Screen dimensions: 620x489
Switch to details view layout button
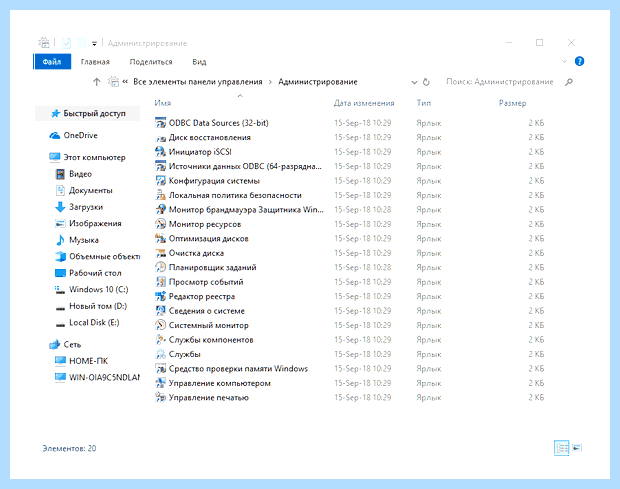point(561,448)
